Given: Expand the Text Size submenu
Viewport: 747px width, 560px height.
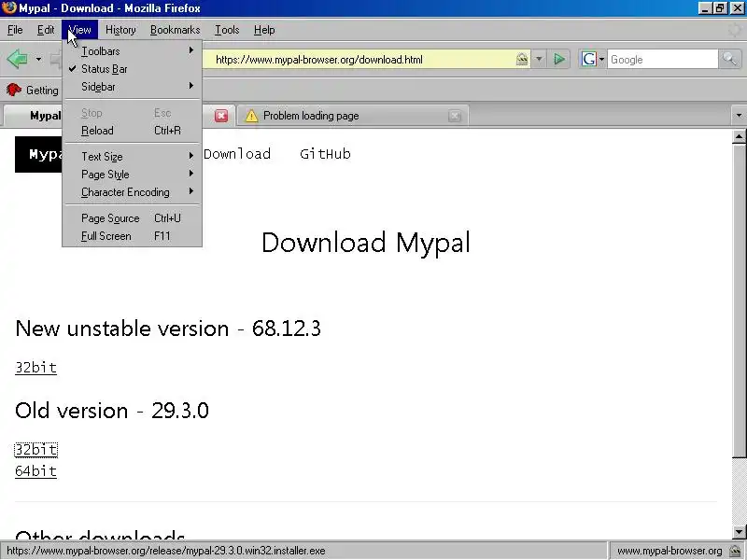Looking at the screenshot, I should (132, 157).
